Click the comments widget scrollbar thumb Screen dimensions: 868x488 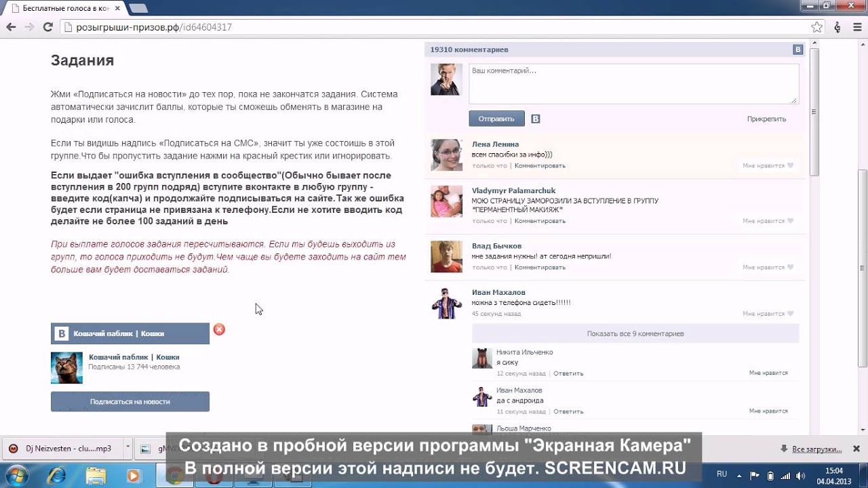(814, 112)
